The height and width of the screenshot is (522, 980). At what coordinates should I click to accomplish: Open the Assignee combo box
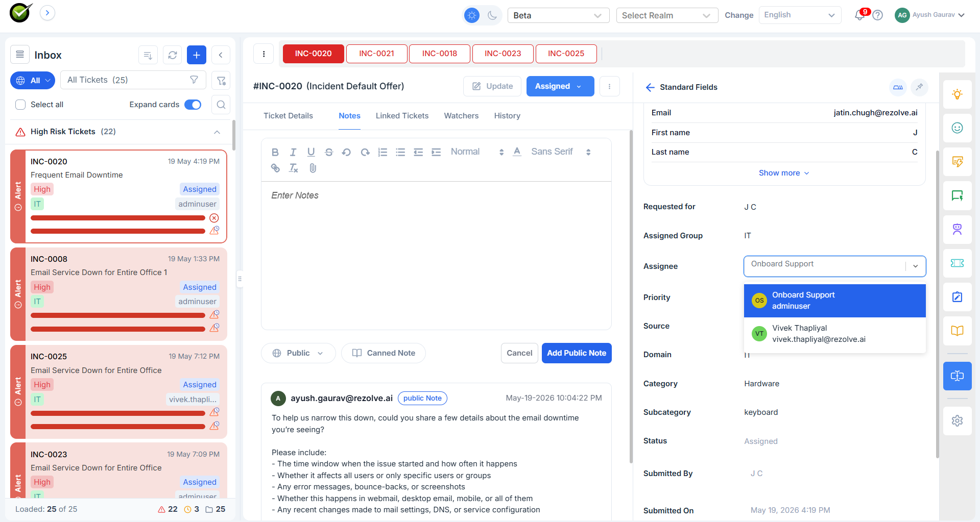[834, 266]
